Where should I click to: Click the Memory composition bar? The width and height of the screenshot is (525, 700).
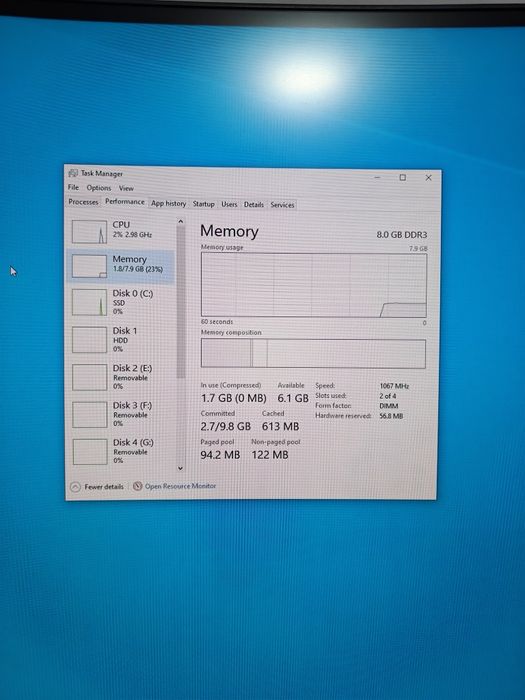[x=313, y=353]
